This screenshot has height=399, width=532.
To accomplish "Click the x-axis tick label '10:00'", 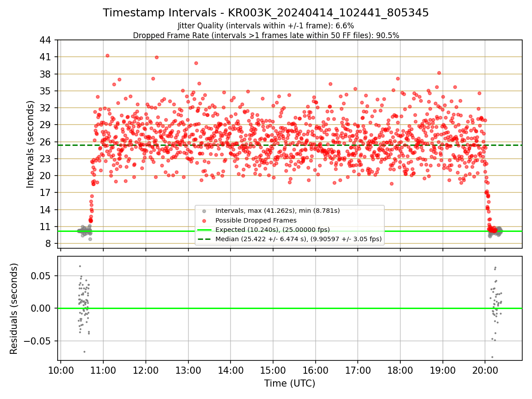I will [61, 371].
